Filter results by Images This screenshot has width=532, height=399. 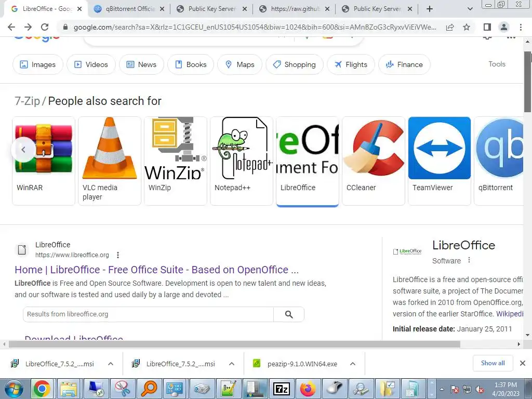pyautogui.click(x=37, y=64)
